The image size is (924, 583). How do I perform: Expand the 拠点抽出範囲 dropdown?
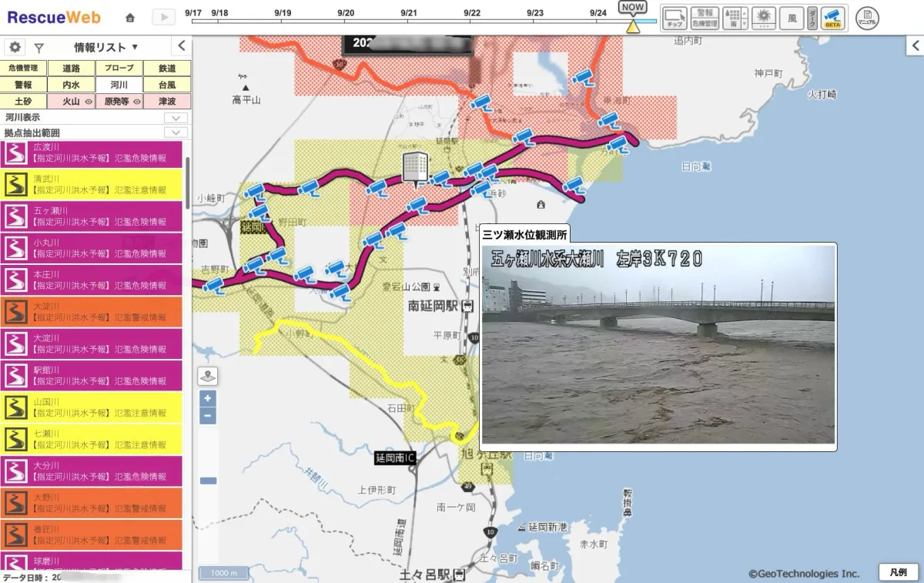pos(176,133)
